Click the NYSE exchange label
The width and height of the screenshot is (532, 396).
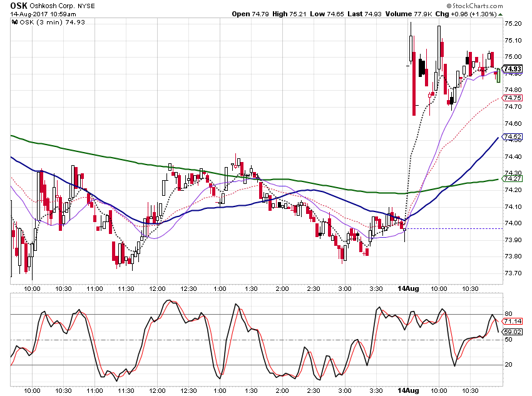pyautogui.click(x=86, y=6)
